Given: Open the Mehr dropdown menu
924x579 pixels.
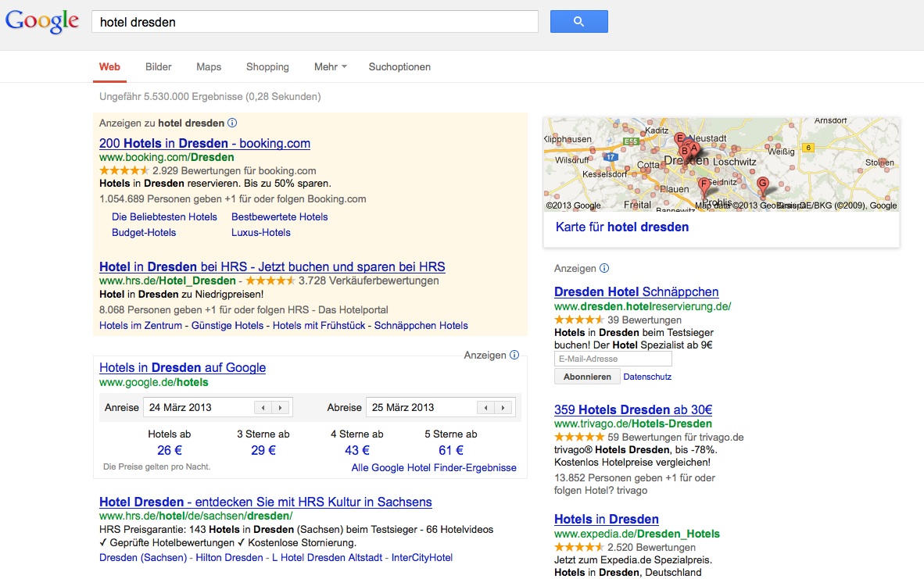Looking at the screenshot, I should click(x=330, y=66).
